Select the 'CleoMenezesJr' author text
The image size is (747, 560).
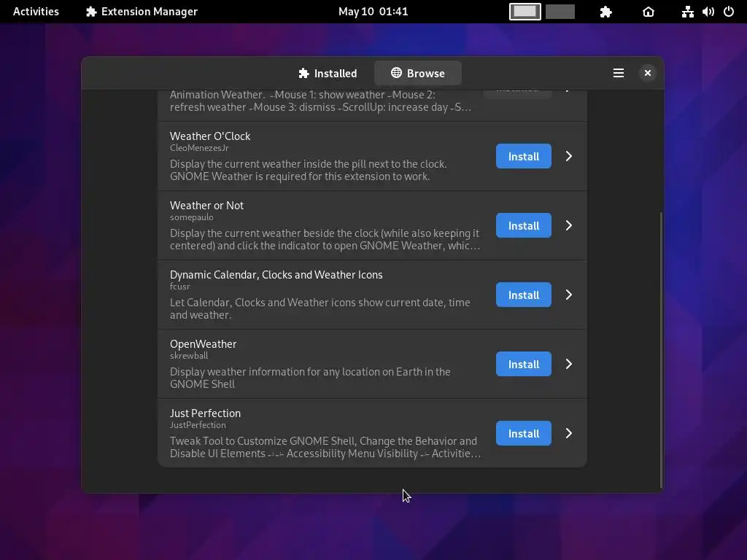coord(199,148)
